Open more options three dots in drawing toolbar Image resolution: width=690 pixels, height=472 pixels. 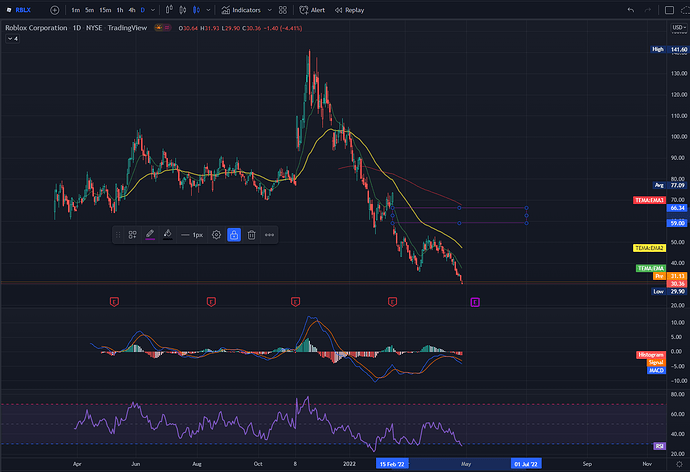[269, 235]
